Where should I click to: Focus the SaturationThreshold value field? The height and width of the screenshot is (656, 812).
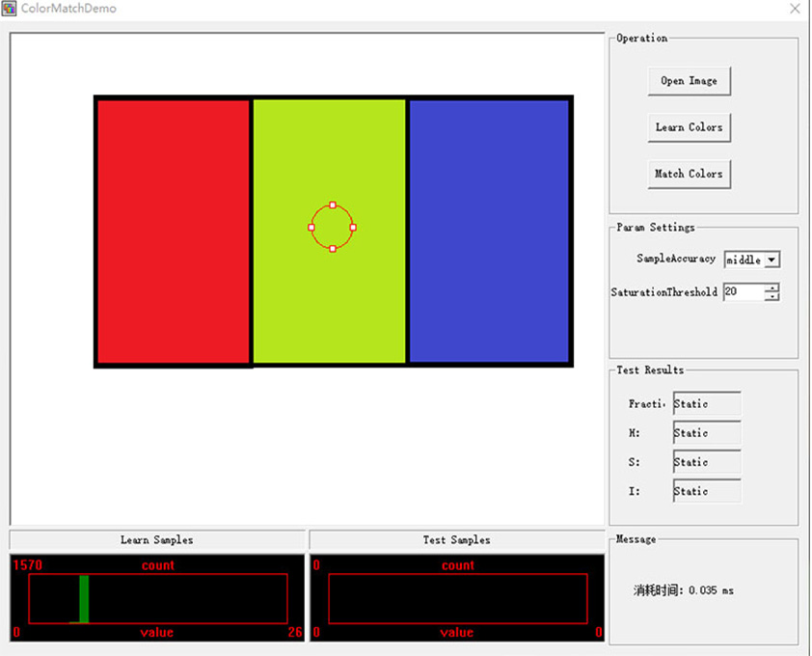(743, 292)
